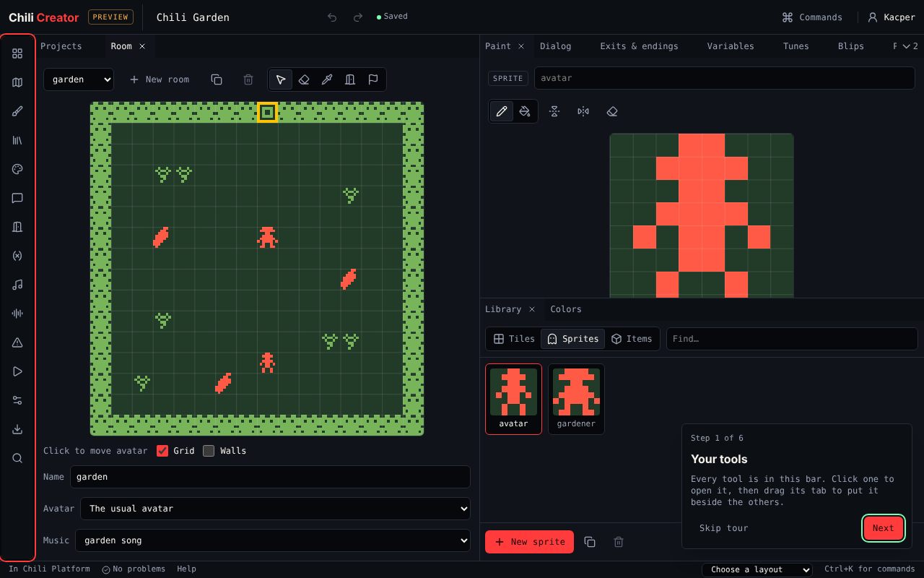Open the variables (x) sidebar icon

click(17, 256)
